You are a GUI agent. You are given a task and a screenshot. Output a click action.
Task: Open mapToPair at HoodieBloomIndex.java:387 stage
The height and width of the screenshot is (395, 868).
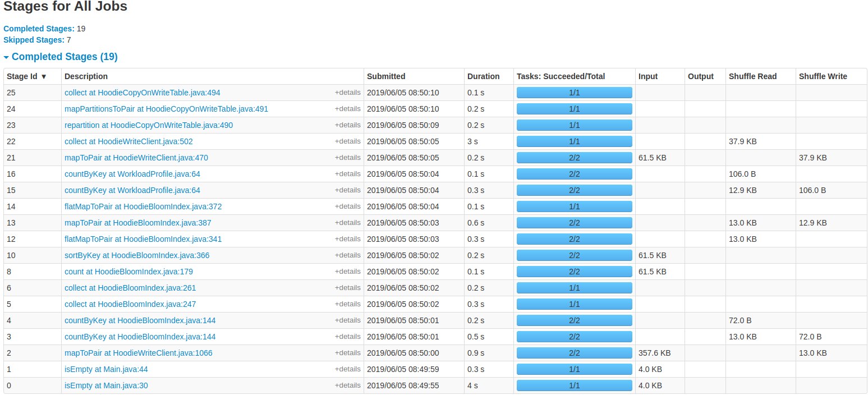pyautogui.click(x=138, y=223)
